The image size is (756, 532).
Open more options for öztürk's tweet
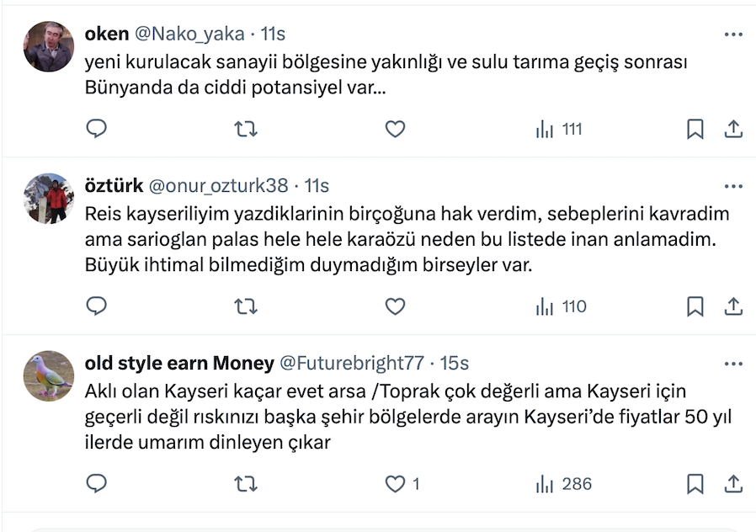pos(733,185)
